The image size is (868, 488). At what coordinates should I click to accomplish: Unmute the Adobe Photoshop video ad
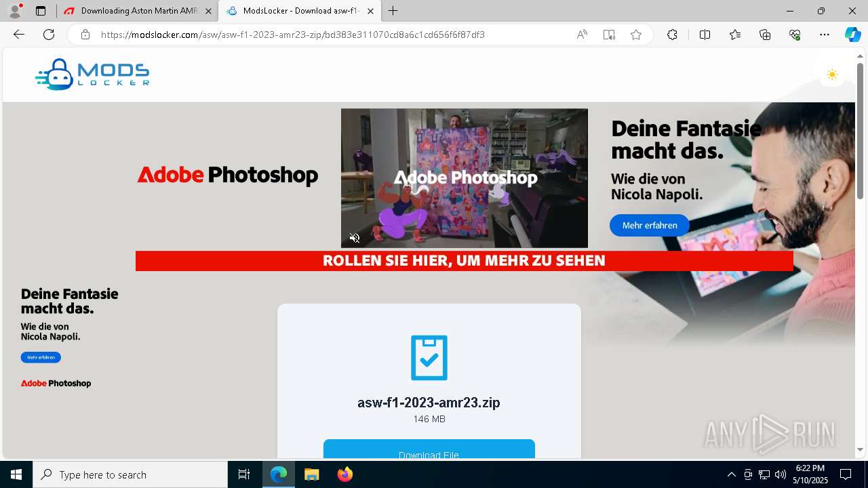[355, 237]
